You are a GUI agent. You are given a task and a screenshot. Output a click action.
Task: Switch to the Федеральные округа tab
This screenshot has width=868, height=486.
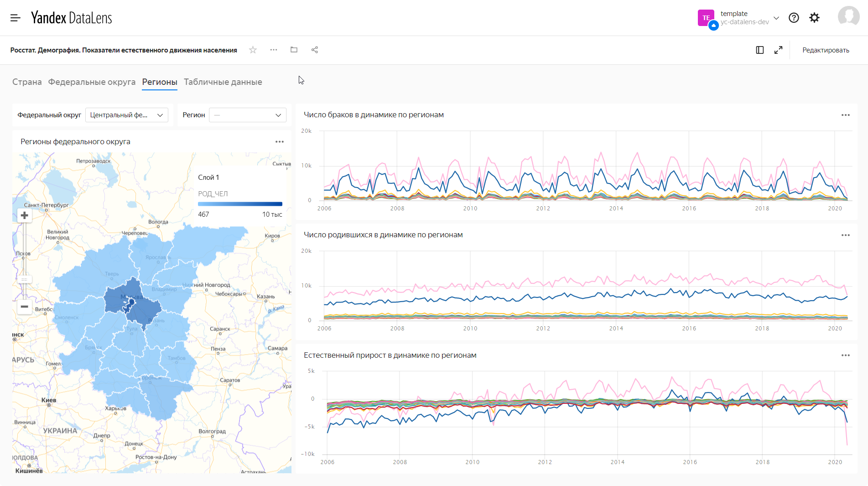coord(92,82)
